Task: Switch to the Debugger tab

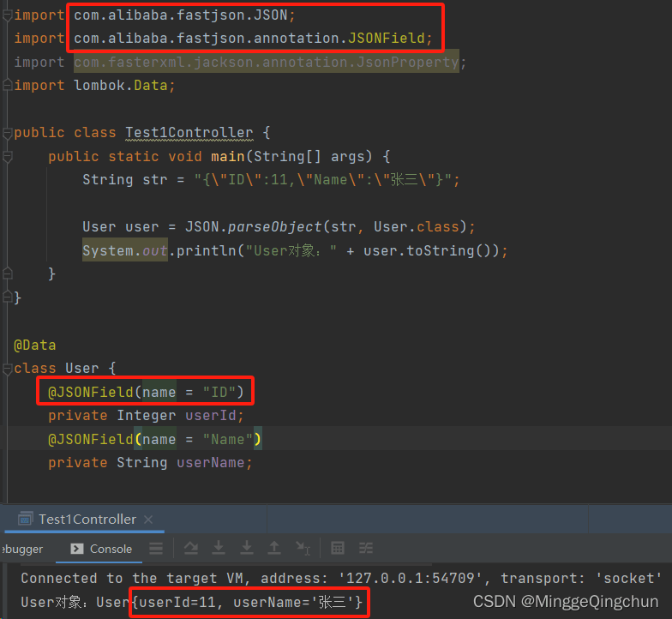Action: (x=22, y=549)
